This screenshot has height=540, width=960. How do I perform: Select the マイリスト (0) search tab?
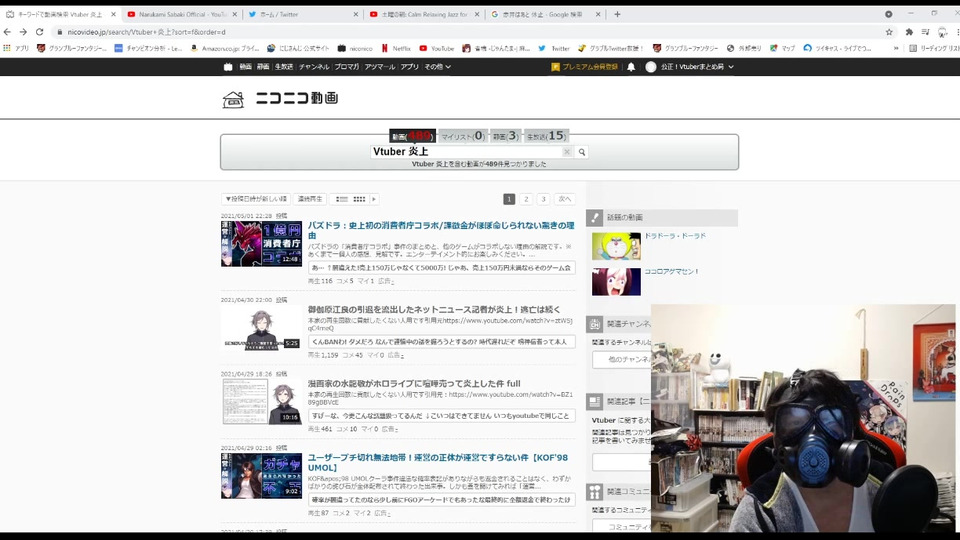pos(463,136)
